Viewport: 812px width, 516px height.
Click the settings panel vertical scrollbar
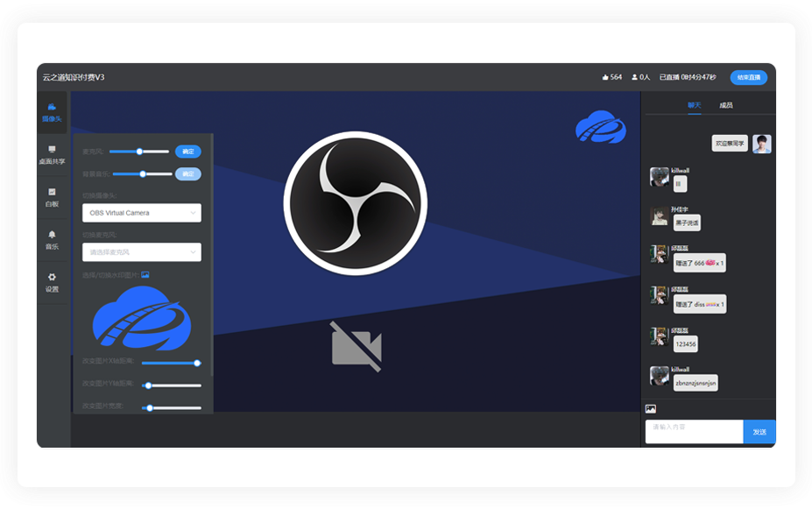pos(212,254)
